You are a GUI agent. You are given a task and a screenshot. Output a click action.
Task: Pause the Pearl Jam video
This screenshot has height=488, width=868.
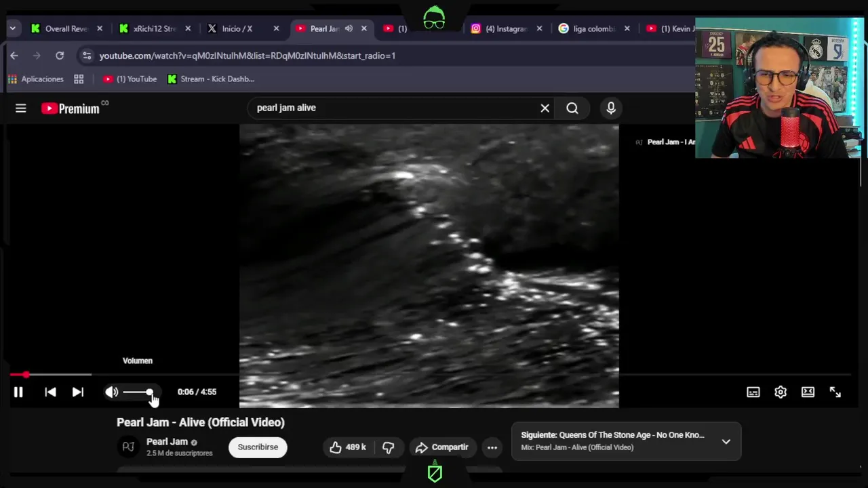coord(18,392)
